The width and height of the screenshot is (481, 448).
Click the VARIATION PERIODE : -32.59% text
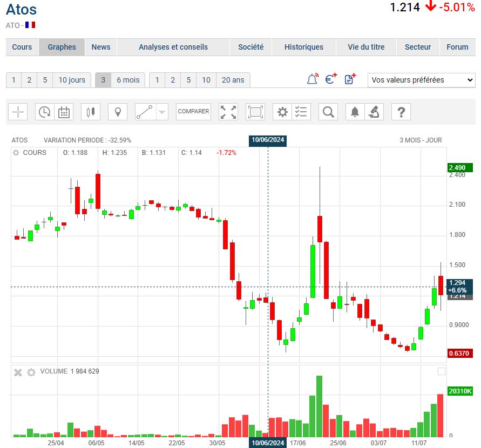87,140
